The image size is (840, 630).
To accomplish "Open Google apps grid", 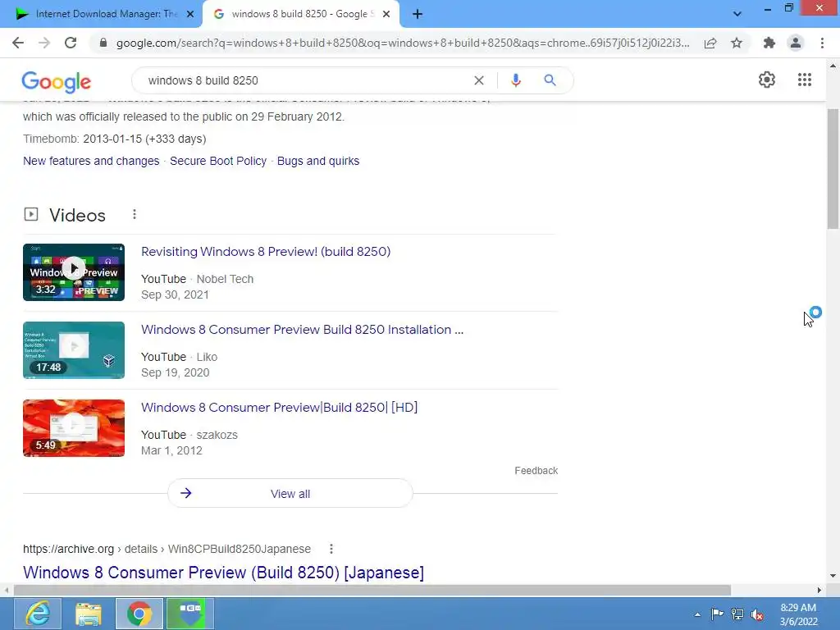I will coord(804,80).
